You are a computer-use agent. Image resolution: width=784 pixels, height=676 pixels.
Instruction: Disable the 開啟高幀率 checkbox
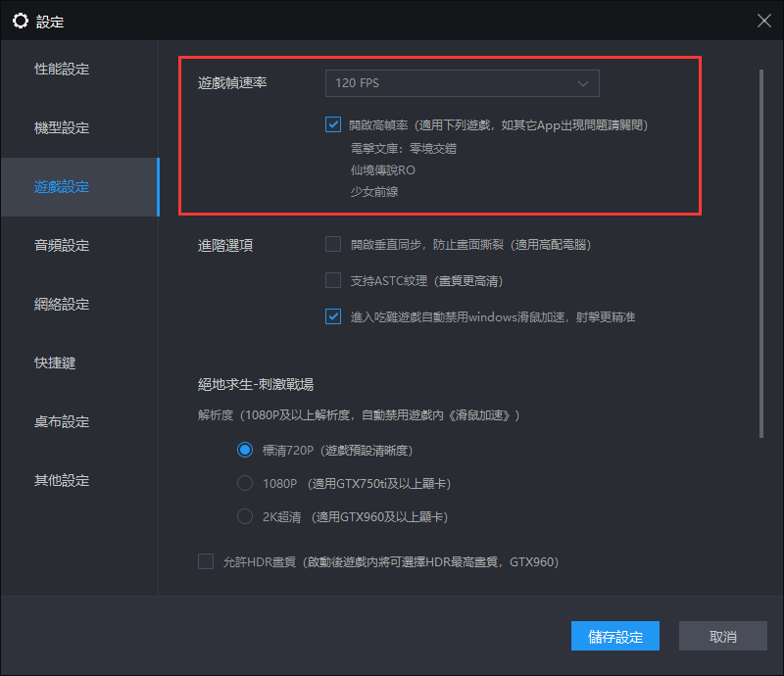pos(333,125)
